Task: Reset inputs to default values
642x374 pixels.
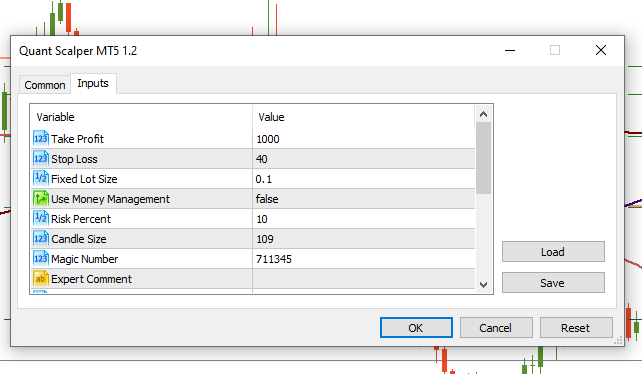Action: 576,328
